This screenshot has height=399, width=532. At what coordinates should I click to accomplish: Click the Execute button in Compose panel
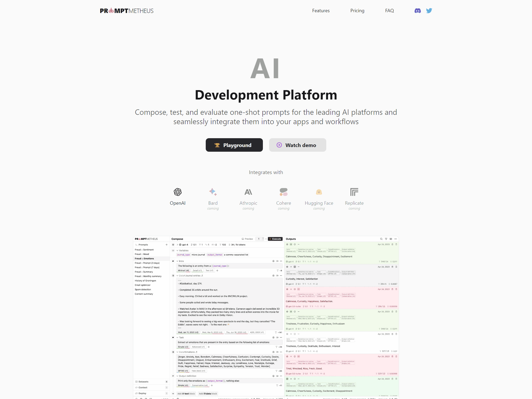pos(275,239)
